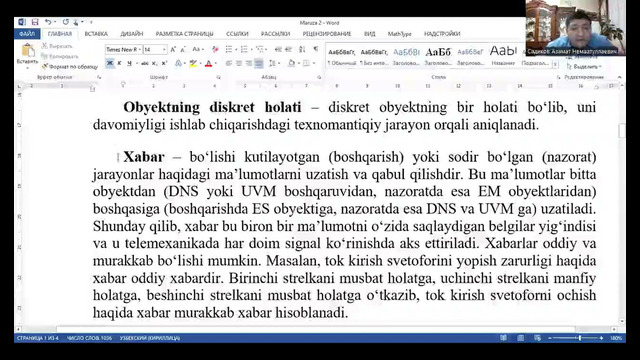640x360 pixels.
Task: Toggle subscript formatting
Action: [x=155, y=63]
